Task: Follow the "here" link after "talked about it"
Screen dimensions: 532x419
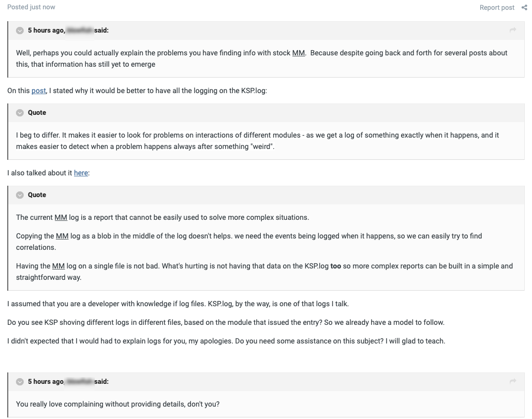Action: (81, 173)
